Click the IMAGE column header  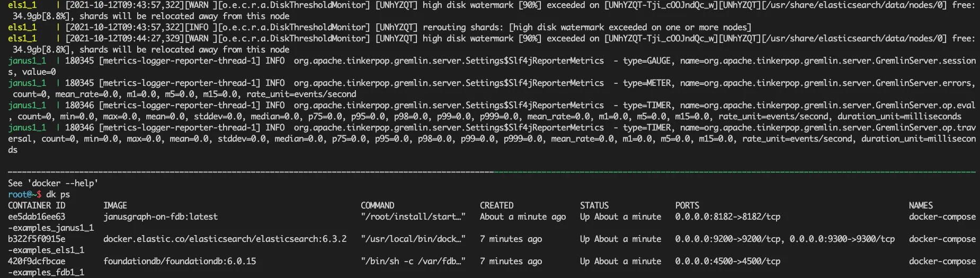[115, 205]
